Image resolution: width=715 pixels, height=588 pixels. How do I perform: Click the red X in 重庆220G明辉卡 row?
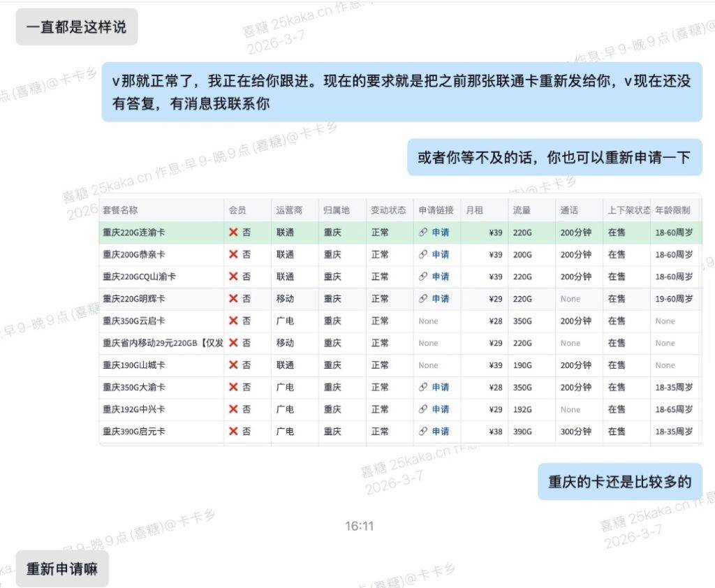(234, 299)
